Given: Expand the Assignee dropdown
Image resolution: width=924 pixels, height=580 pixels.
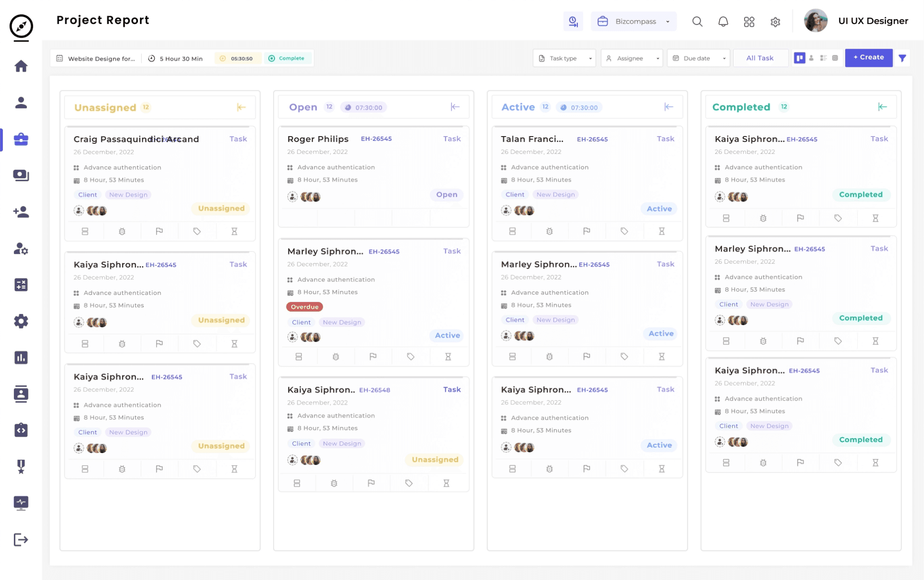Looking at the screenshot, I should coord(631,58).
